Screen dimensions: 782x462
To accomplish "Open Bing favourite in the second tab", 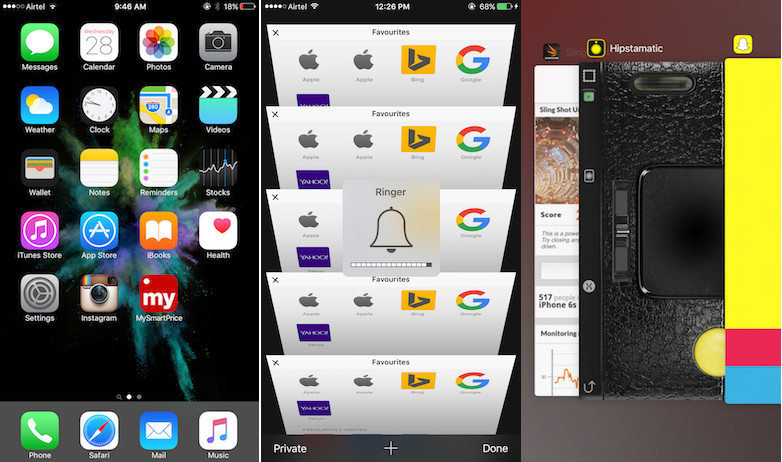I will click(x=418, y=139).
